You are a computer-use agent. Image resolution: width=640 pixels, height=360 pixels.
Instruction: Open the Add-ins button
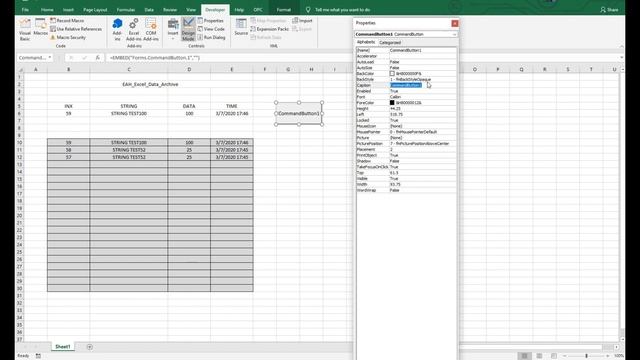117,29
